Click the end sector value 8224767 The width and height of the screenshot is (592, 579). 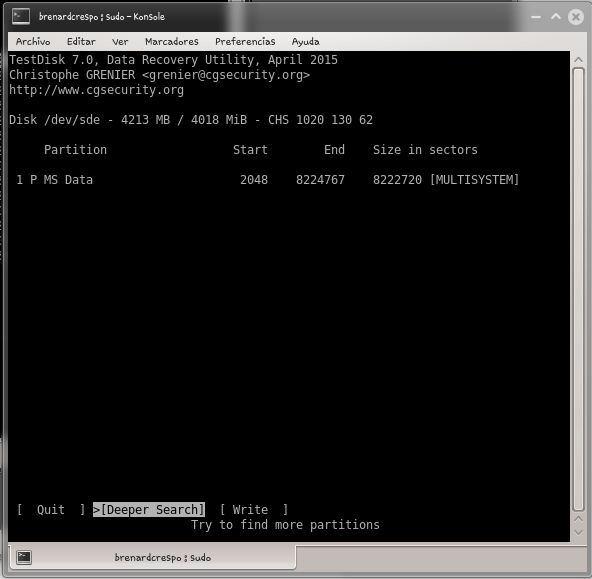320,180
